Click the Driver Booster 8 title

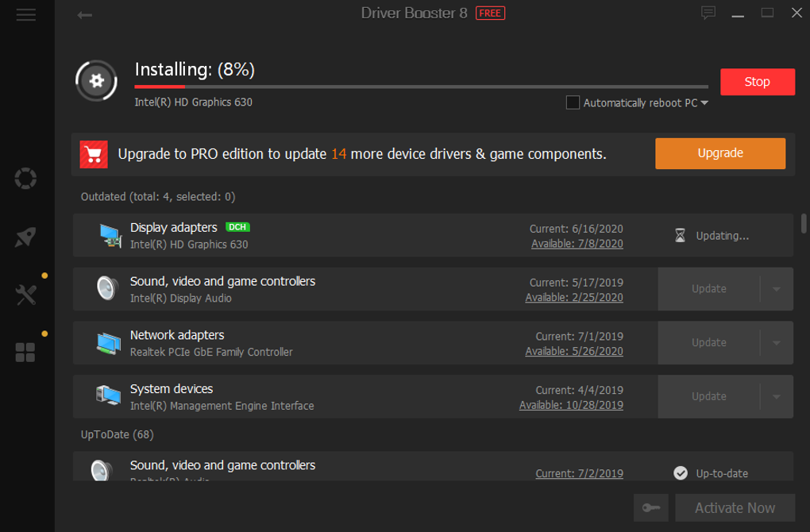[x=414, y=13]
